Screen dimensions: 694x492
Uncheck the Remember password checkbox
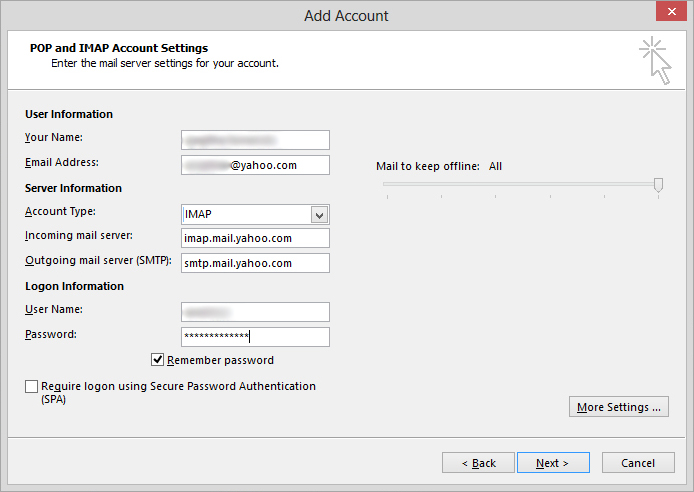[x=158, y=360]
